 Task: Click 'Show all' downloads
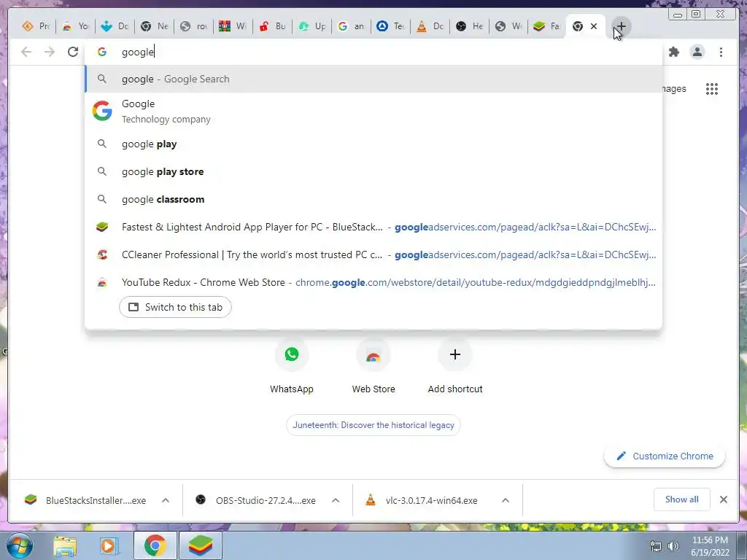click(x=682, y=499)
